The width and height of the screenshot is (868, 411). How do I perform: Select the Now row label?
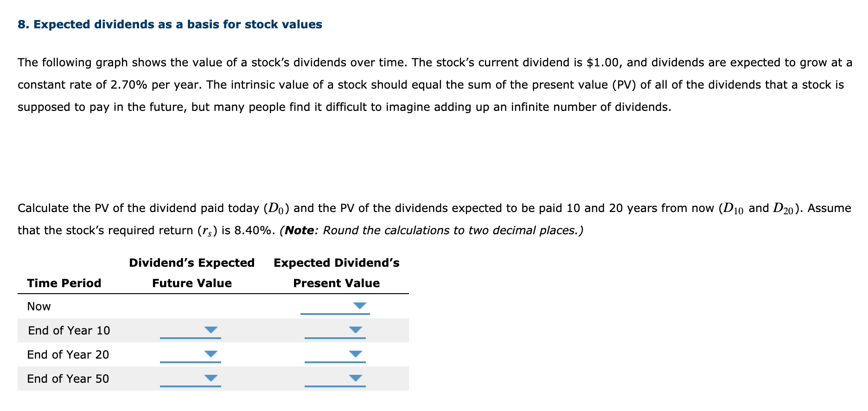click(38, 306)
